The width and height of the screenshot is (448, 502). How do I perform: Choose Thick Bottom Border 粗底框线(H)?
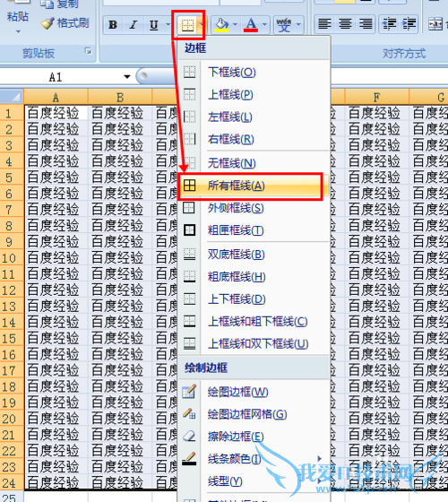point(254,277)
